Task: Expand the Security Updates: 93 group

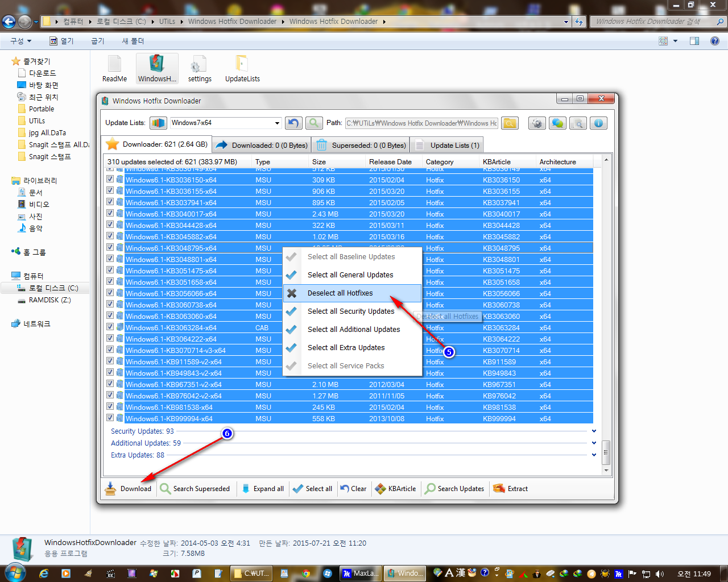Action: click(x=594, y=431)
